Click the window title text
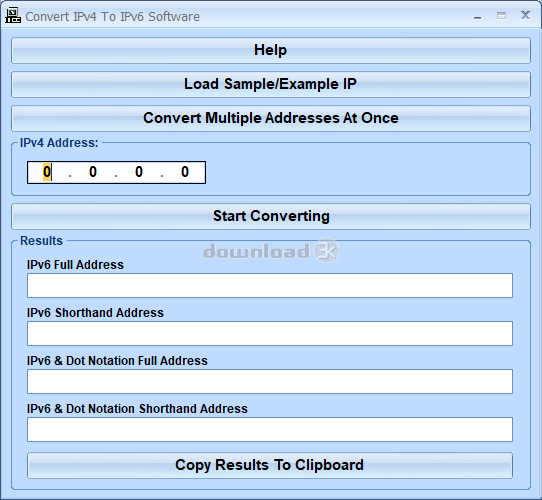 click(112, 17)
